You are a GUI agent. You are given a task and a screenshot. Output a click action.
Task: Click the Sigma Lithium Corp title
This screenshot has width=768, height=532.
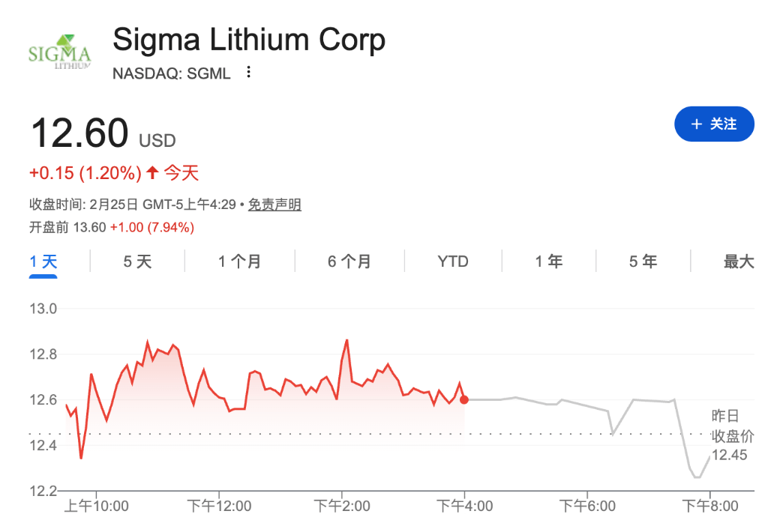249,40
